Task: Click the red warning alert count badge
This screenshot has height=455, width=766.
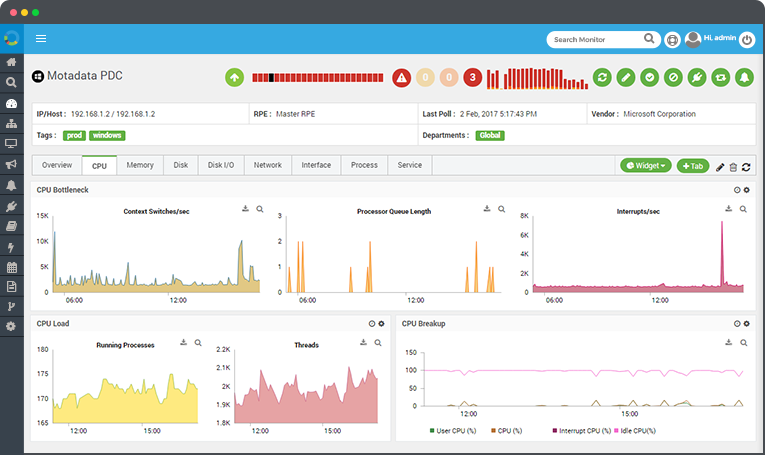Action: click(x=401, y=77)
